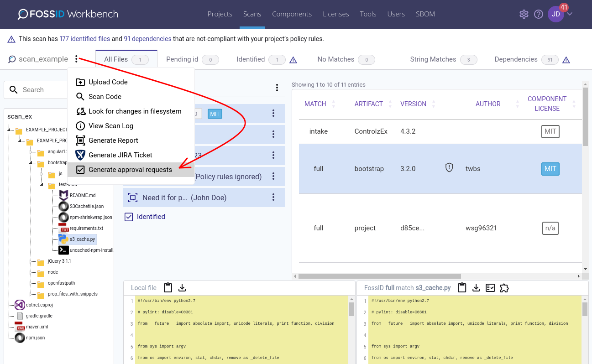The width and height of the screenshot is (592, 364).
Task: Select the ControlzEx table row
Action: tap(440, 131)
